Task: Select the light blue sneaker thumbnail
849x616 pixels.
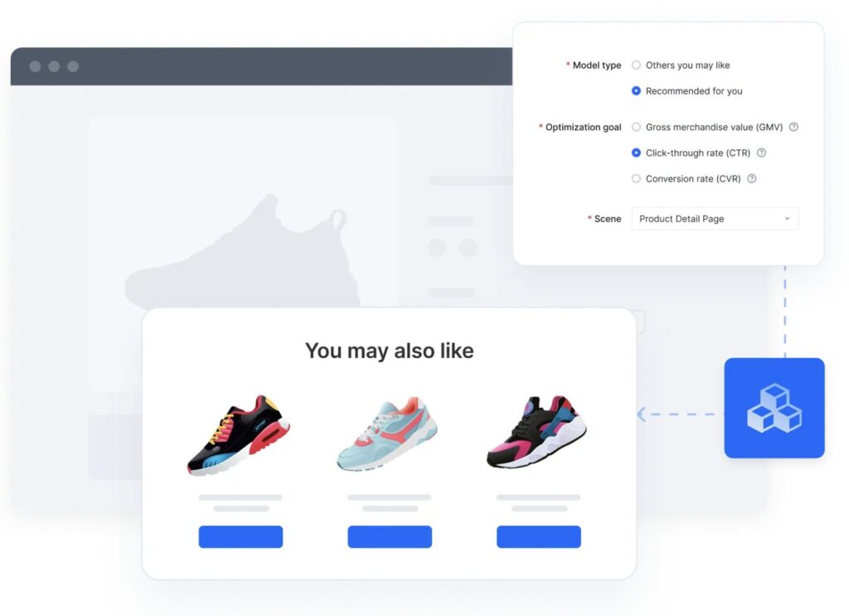Action: (x=388, y=434)
